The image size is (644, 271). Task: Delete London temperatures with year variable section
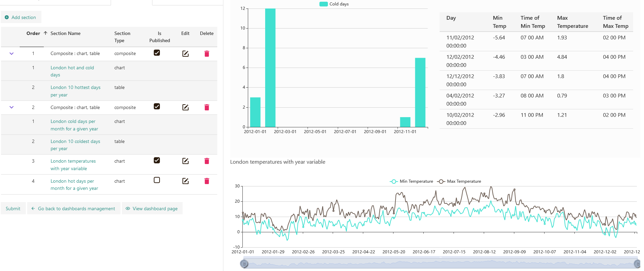[x=207, y=161]
